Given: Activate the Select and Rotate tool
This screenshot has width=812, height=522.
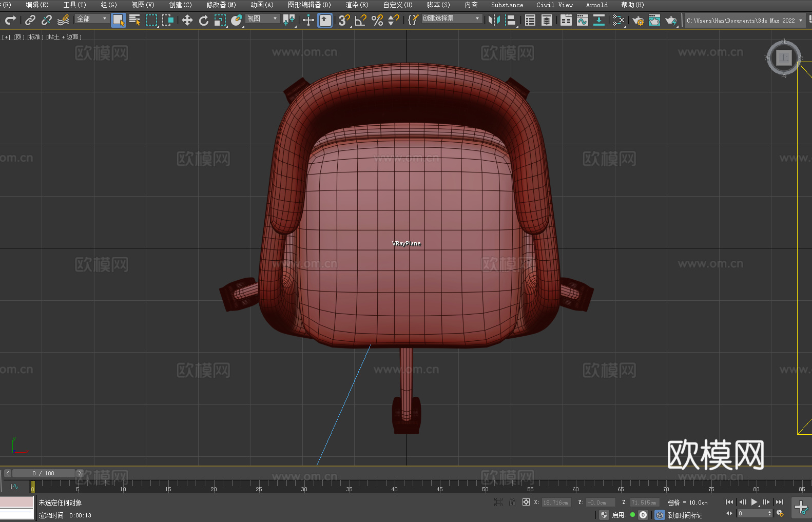Looking at the screenshot, I should tap(204, 20).
